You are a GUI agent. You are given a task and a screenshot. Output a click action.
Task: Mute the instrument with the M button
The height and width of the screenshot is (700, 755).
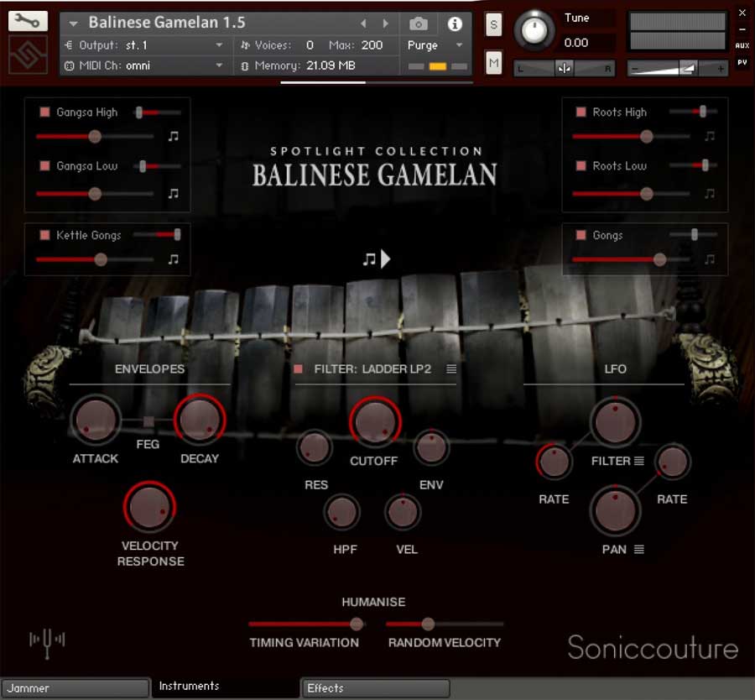coord(493,63)
